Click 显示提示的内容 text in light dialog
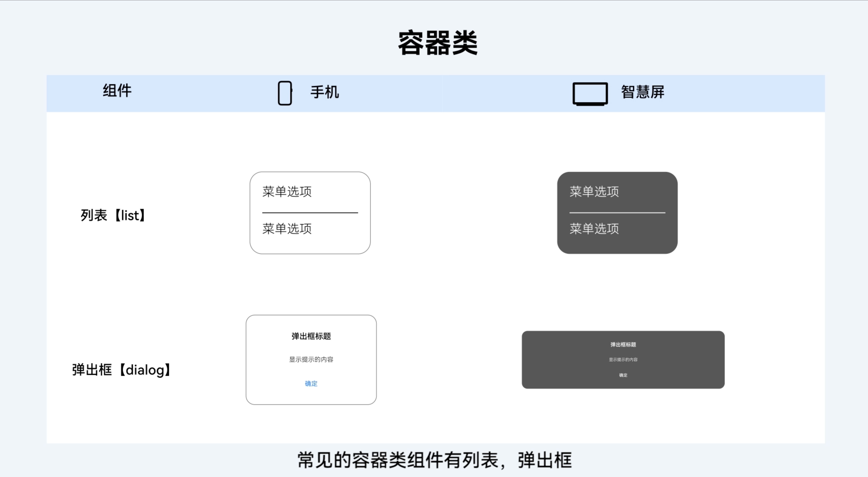 point(311,359)
